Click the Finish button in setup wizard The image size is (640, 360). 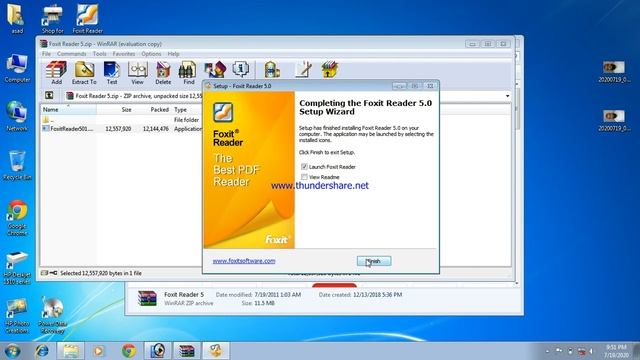pos(374,261)
